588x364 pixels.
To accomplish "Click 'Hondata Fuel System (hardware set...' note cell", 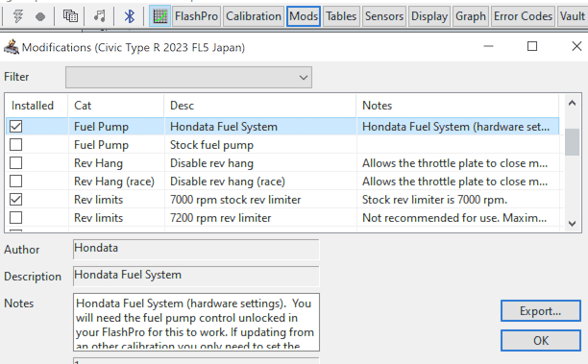I will [455, 127].
